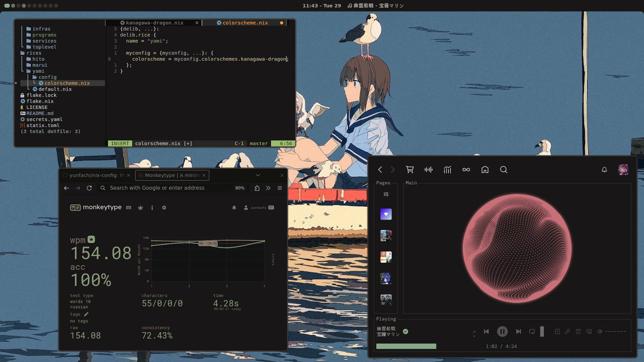
Task: Open monkeytype settings gear
Action: pyautogui.click(x=164, y=207)
